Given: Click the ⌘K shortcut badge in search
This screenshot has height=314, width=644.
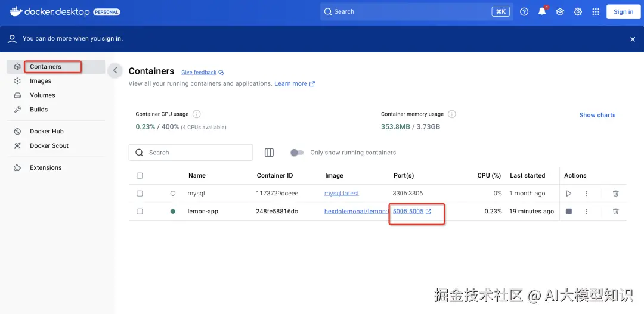Looking at the screenshot, I should coord(501,12).
